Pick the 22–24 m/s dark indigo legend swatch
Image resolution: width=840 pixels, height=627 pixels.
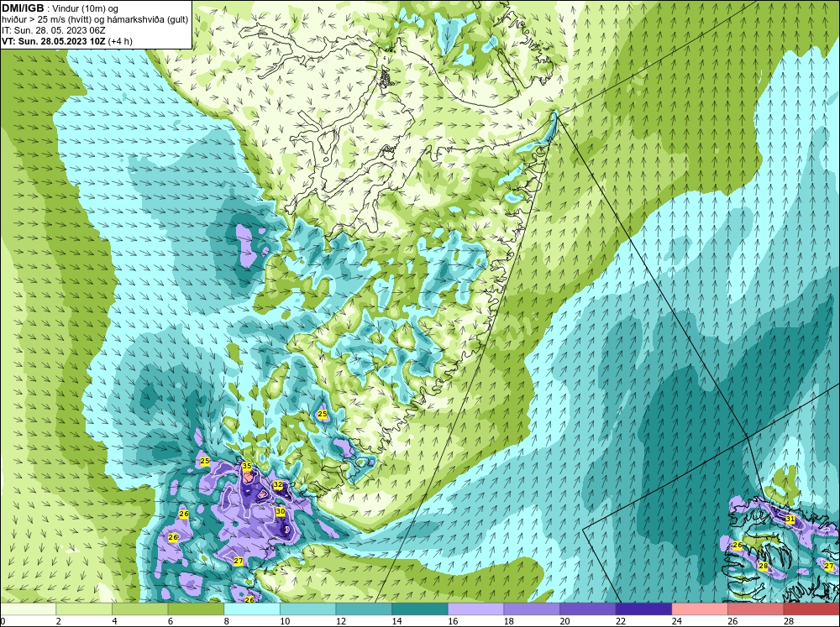click(x=643, y=609)
